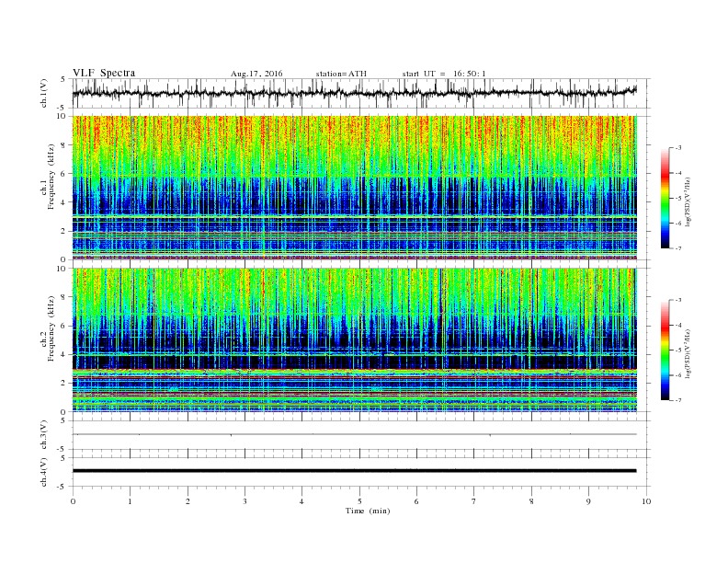Click inside the ch.2 spectrogram panel
This screenshot has width=728, height=563.
(x=354, y=340)
